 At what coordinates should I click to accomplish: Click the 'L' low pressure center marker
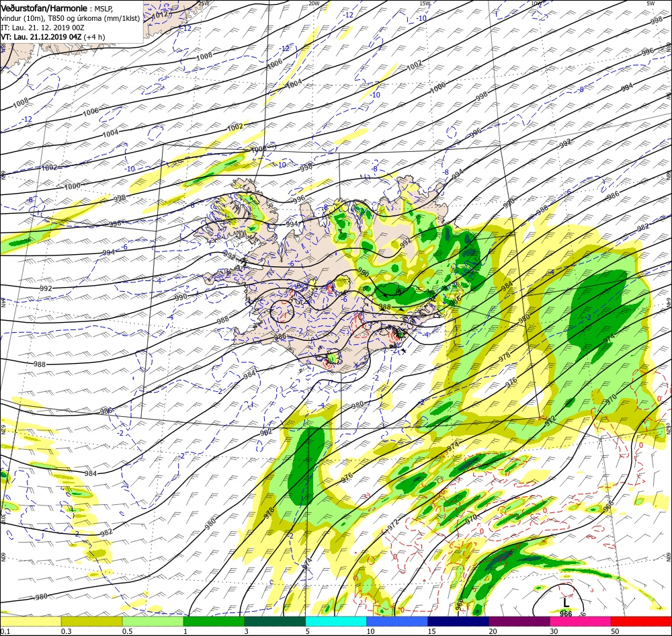566,603
